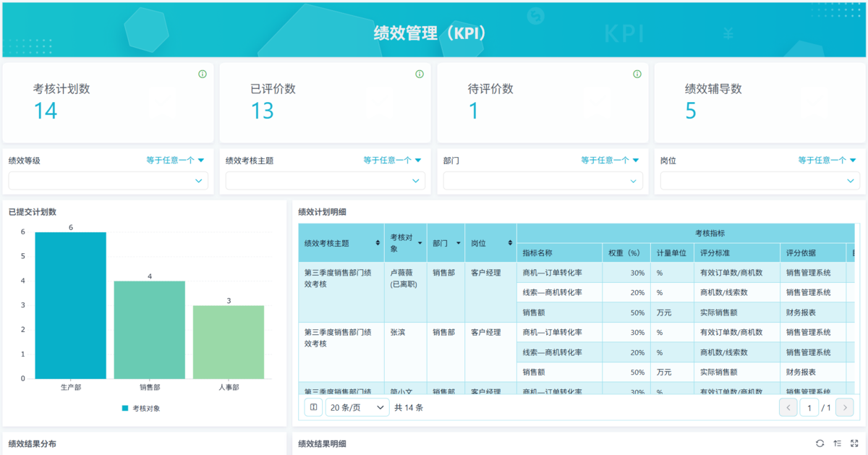
Task: Sort the table by 岗位 column
Action: click(510, 243)
